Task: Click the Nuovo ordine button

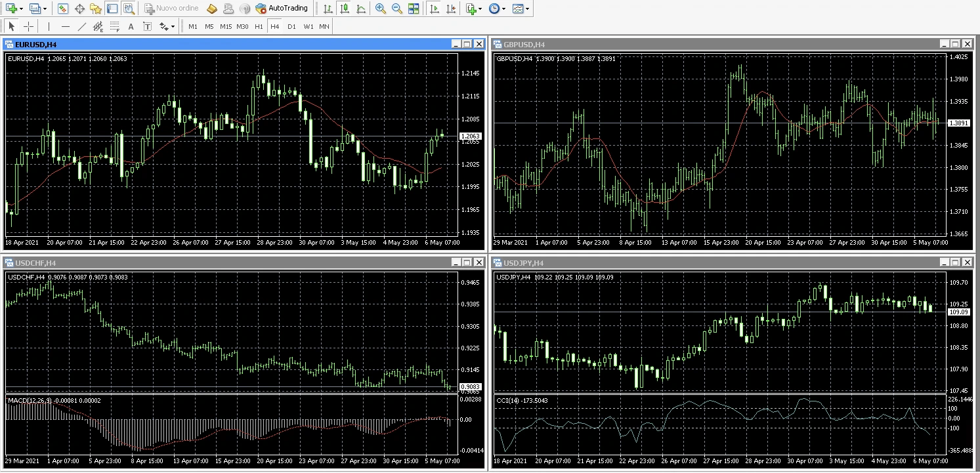Action: (171, 8)
